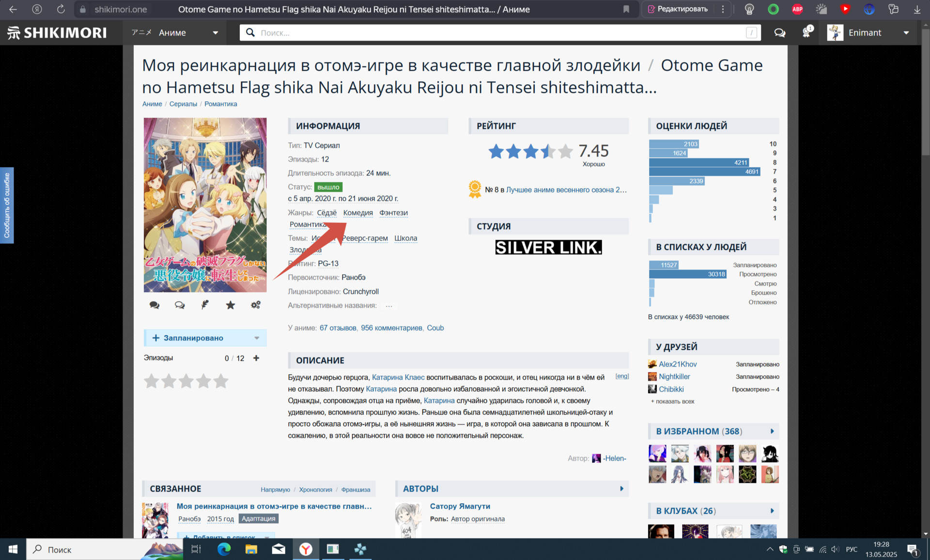This screenshot has width=930, height=560.
Task: Open the Enimant profile dropdown menu
Action: pyautogui.click(x=906, y=33)
